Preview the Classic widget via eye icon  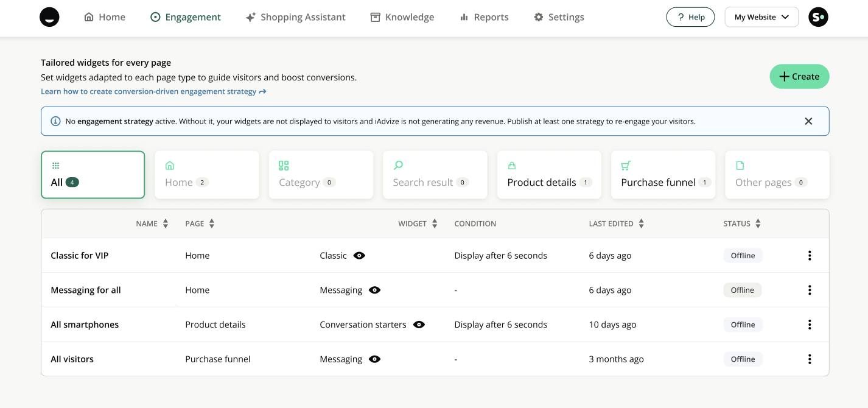click(x=359, y=256)
